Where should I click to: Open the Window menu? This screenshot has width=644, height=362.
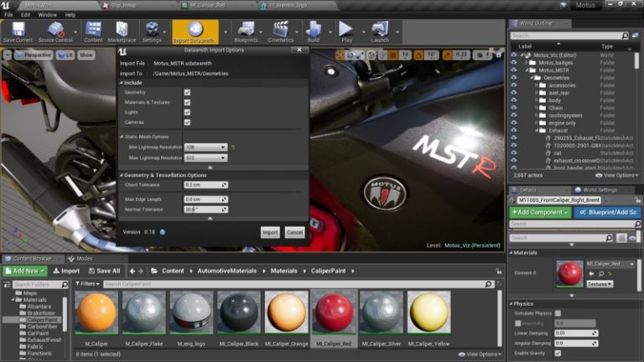pos(47,15)
